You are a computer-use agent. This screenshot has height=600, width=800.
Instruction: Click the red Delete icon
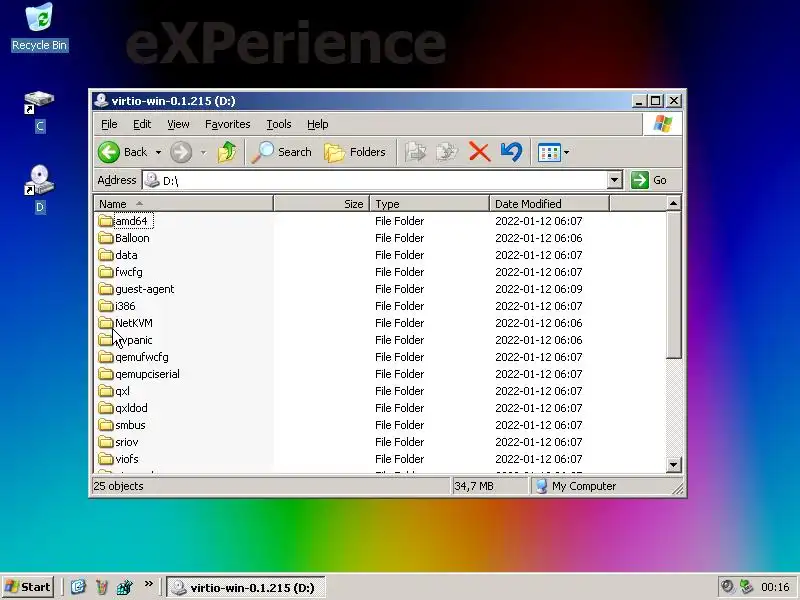coord(479,152)
